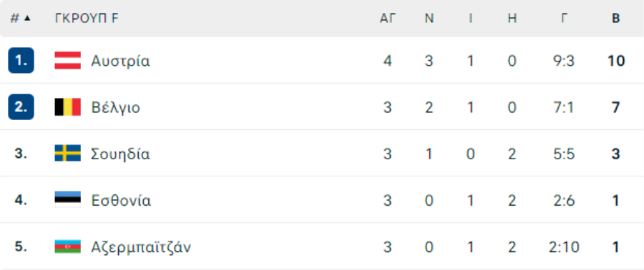Open the Αζερμπαϊτζάν team link

point(141,247)
